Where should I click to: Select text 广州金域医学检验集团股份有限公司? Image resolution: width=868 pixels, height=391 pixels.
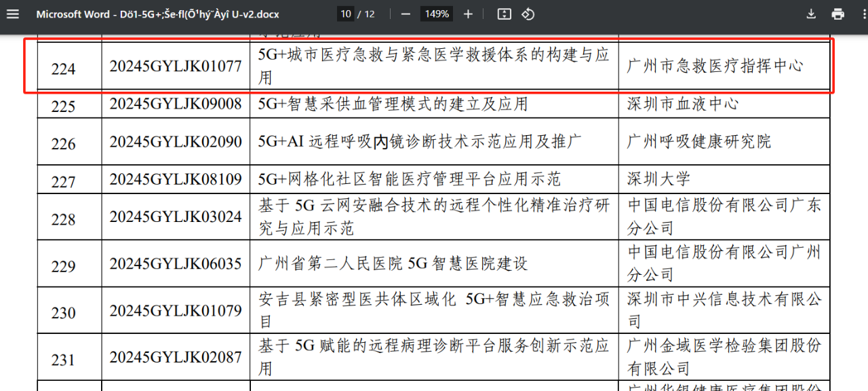(724, 357)
